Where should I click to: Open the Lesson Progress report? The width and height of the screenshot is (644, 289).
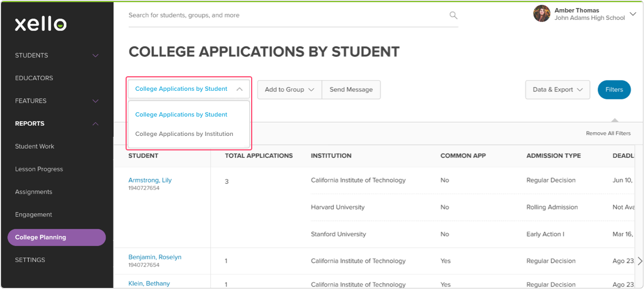tap(39, 169)
